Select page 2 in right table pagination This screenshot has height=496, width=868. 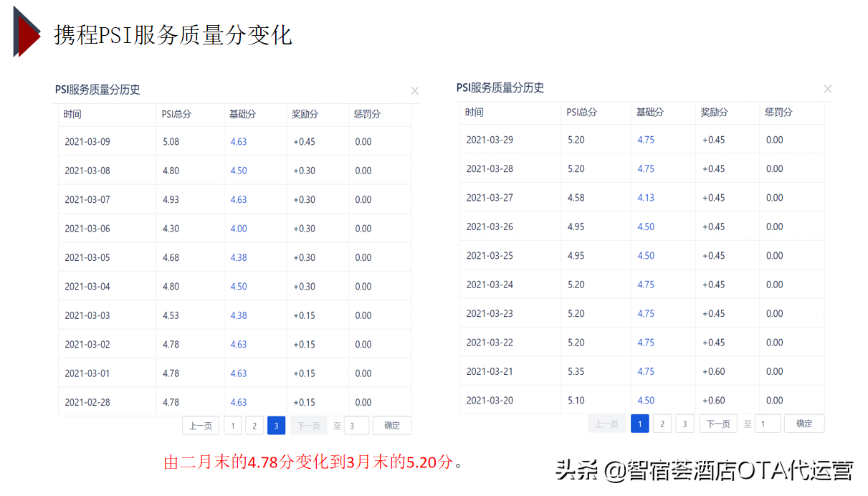pos(662,424)
